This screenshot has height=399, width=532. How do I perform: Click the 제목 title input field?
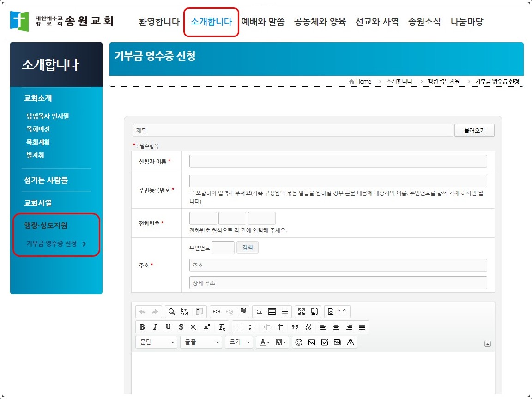coord(293,131)
